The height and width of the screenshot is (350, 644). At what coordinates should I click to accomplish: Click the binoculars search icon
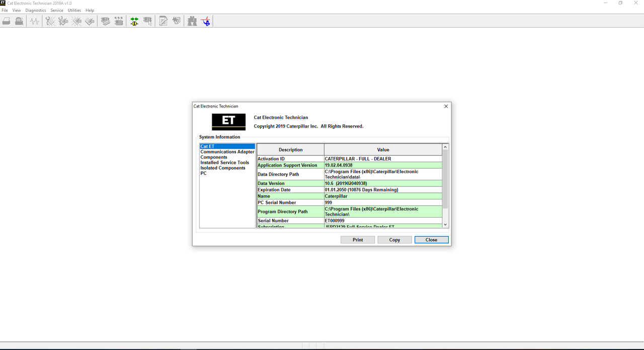(x=192, y=21)
